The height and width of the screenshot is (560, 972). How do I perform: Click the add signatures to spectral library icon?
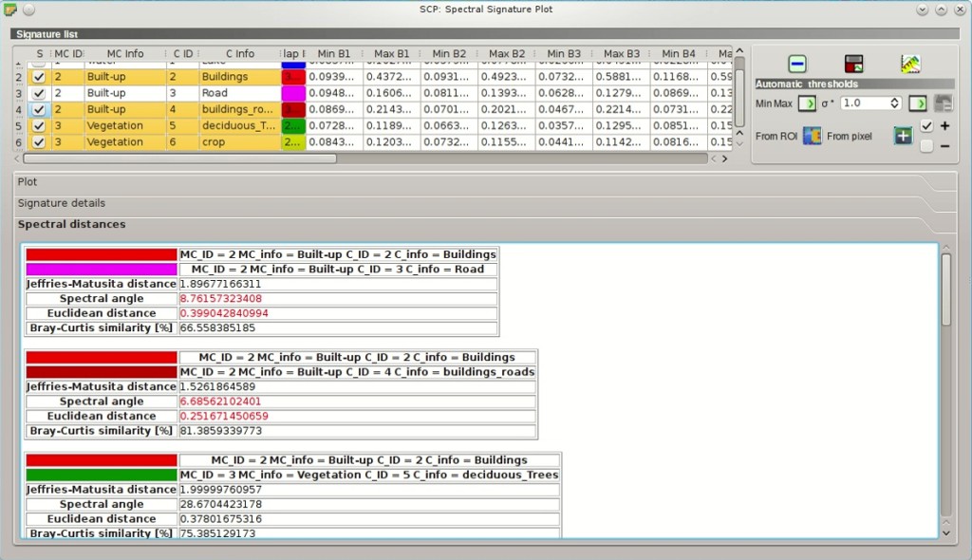click(x=853, y=64)
